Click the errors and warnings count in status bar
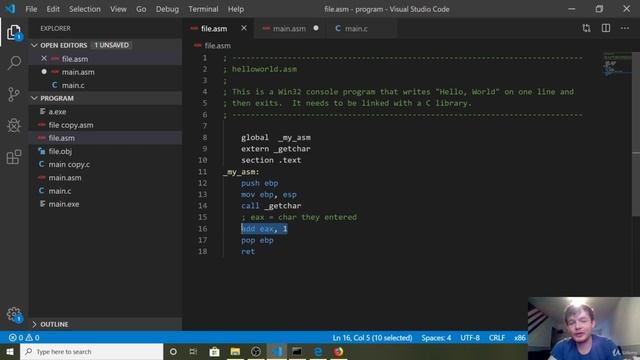 point(24,338)
